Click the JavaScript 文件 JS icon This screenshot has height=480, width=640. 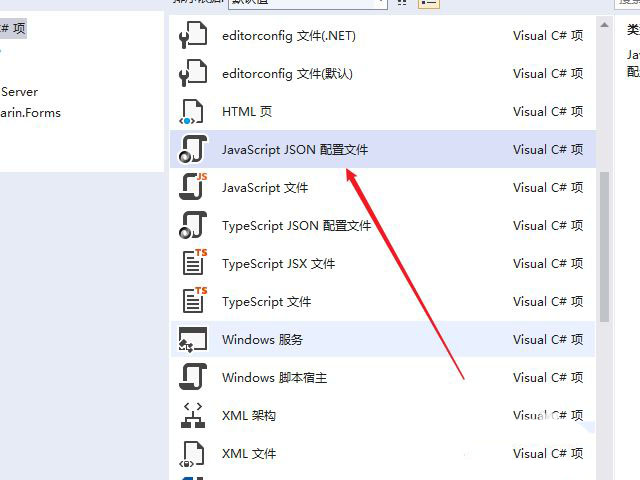tap(192, 188)
